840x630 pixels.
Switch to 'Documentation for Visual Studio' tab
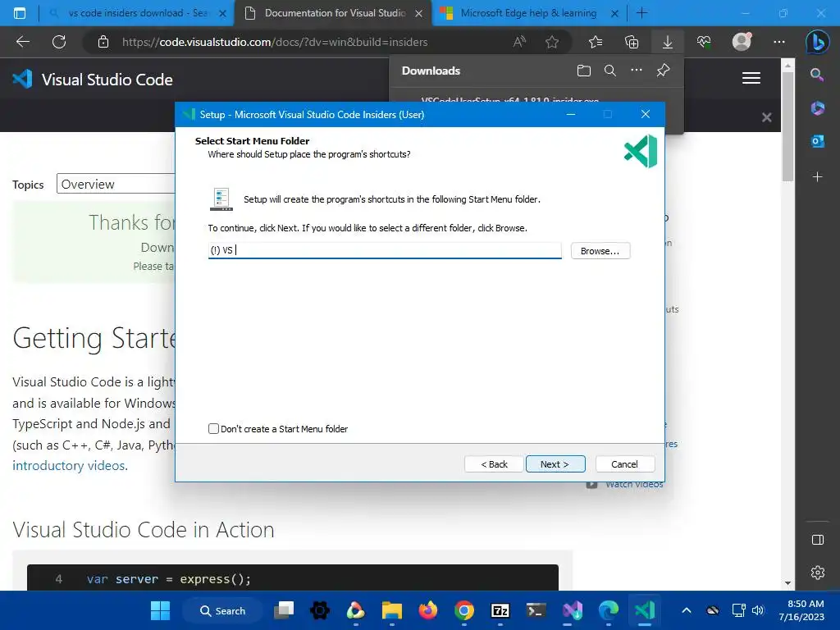335,13
